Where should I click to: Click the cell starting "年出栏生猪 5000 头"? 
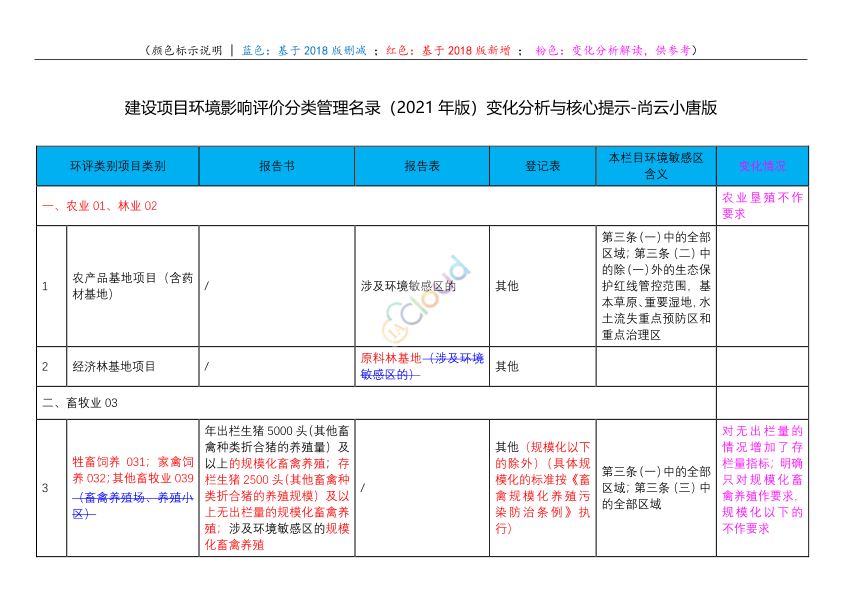pyautogui.click(x=277, y=488)
